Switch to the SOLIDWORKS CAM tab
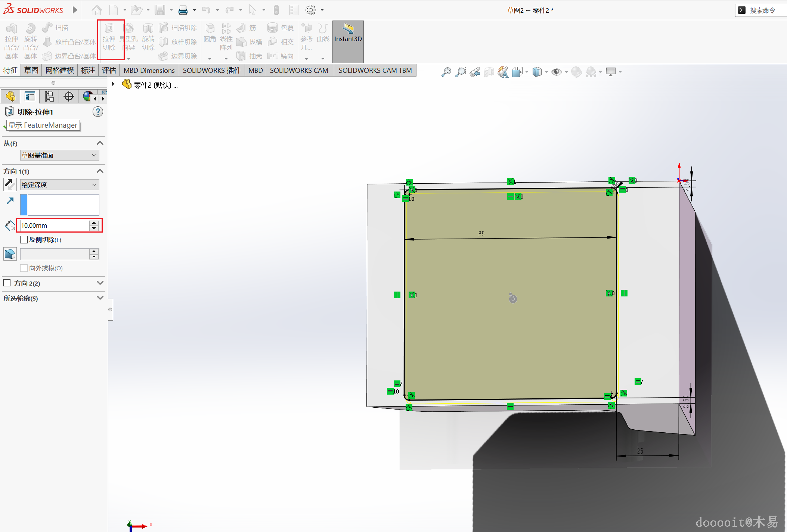 (x=299, y=70)
